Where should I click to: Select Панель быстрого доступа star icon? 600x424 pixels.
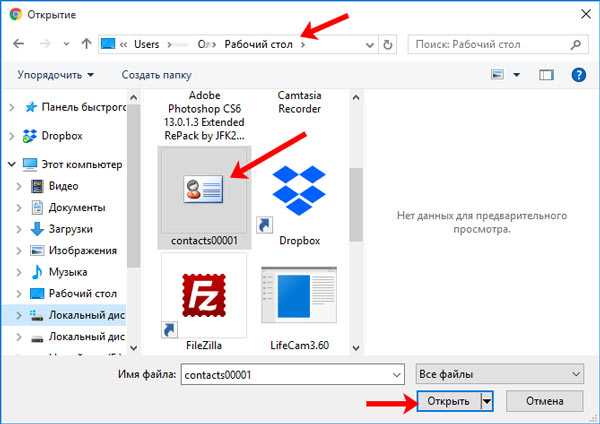(31, 107)
